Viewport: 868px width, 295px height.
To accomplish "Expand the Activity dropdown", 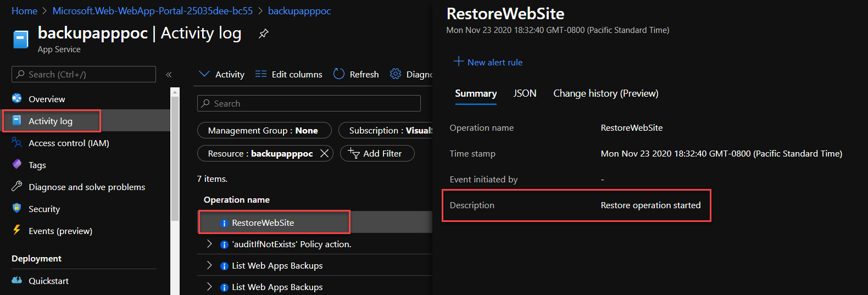I will coord(222,74).
